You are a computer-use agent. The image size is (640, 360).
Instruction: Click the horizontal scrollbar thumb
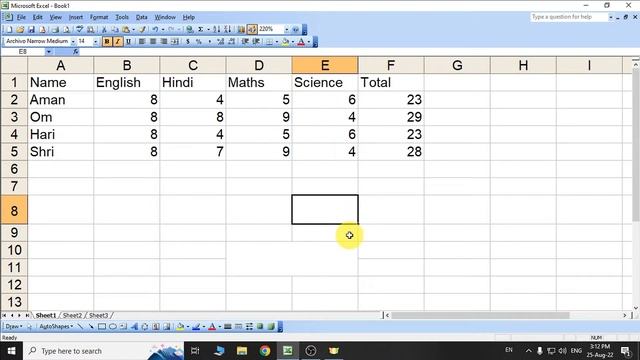(x=480, y=315)
